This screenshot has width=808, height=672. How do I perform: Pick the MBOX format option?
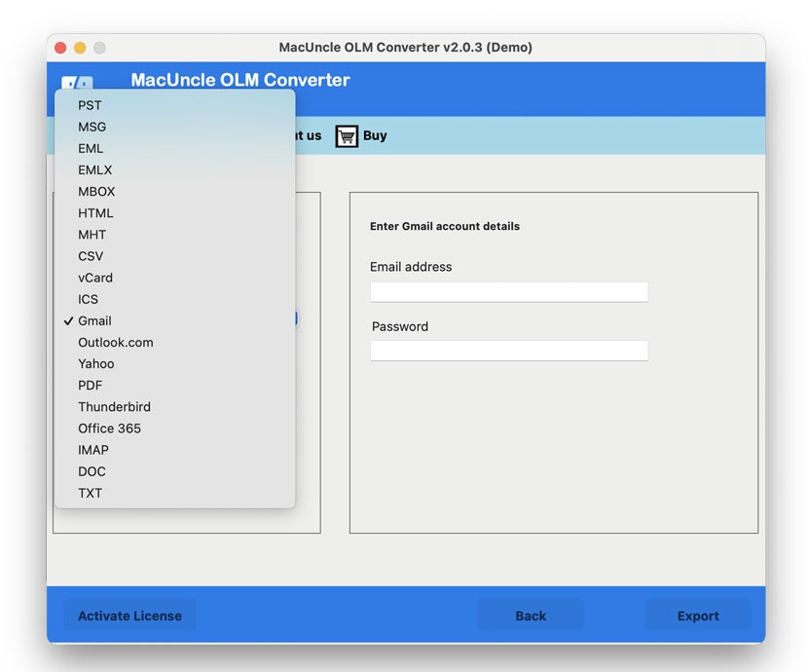click(x=96, y=191)
